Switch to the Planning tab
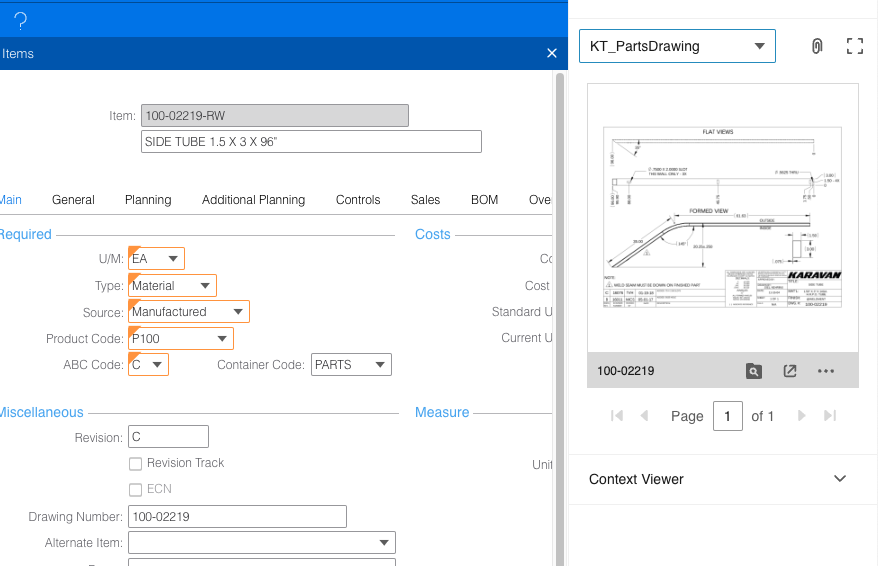878x566 pixels. click(148, 200)
